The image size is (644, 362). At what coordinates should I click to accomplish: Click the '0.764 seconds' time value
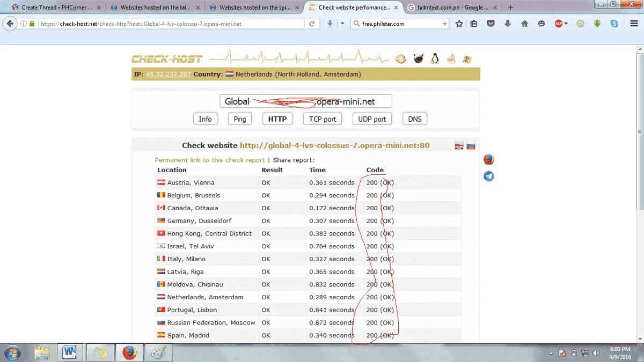pos(332,246)
